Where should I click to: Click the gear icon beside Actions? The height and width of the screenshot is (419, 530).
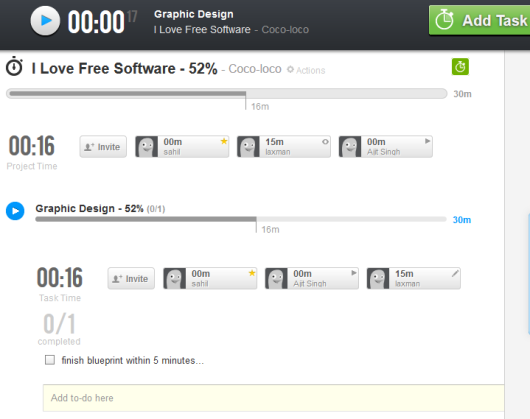(x=290, y=70)
